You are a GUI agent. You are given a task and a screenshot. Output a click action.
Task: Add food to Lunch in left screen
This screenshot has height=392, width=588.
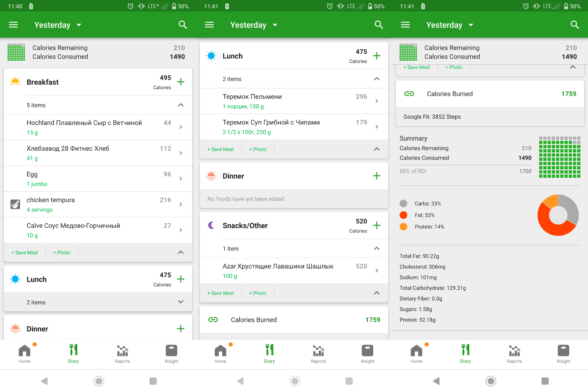181,279
